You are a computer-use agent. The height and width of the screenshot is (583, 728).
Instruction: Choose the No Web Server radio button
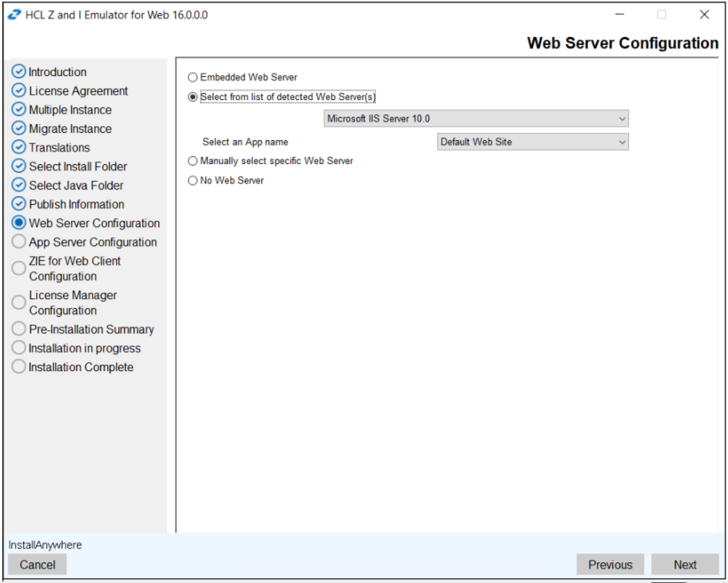click(193, 180)
